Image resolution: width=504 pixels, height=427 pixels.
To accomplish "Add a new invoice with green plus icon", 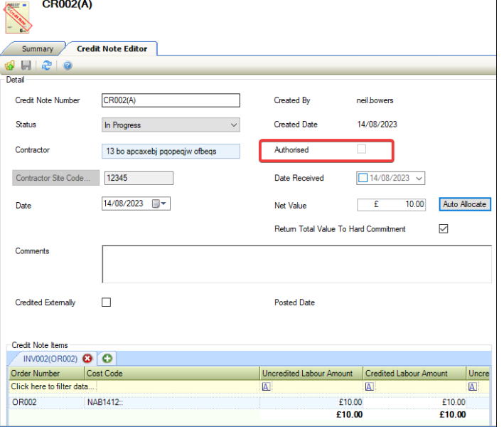I will click(x=107, y=359).
